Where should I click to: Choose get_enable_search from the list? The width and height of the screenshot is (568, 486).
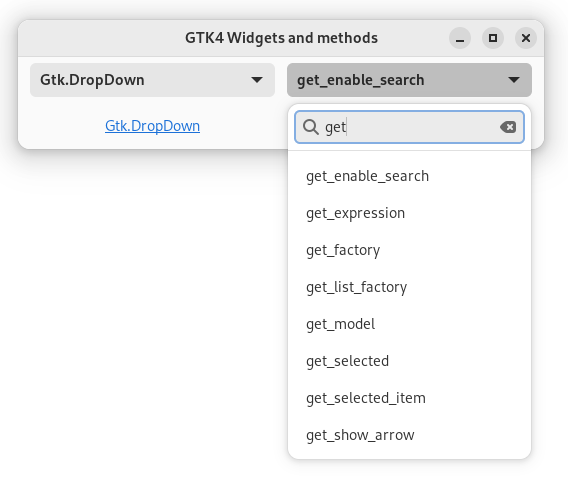click(409, 176)
